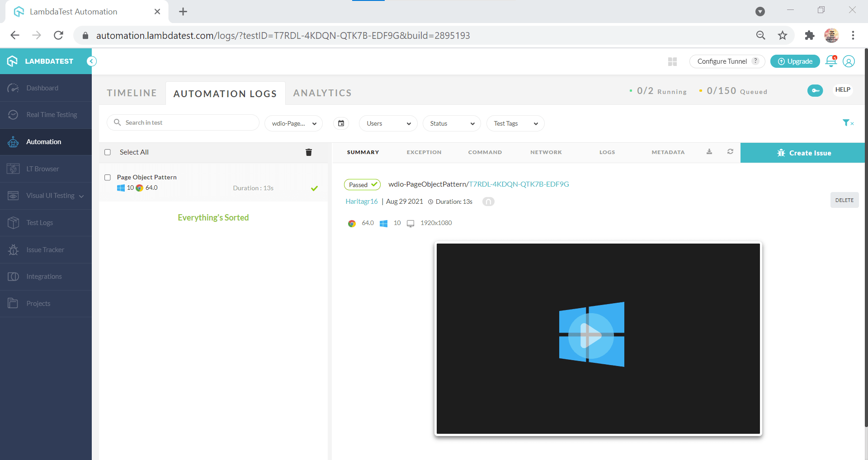The image size is (868, 460).
Task: Check the Select All checkbox
Action: (108, 152)
